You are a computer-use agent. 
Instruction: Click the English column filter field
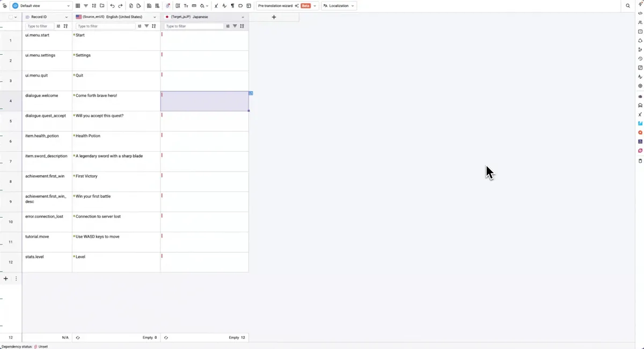click(x=106, y=26)
